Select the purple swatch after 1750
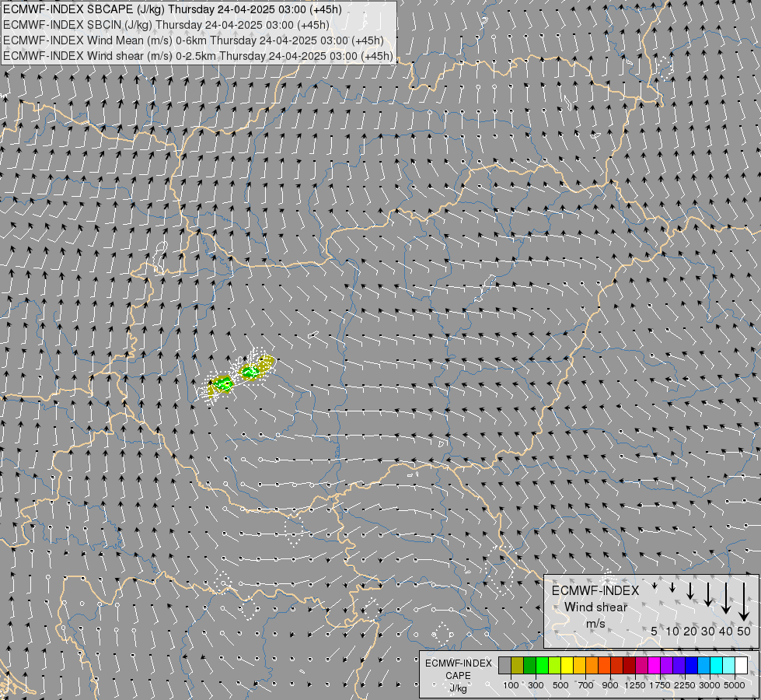 [x=666, y=666]
